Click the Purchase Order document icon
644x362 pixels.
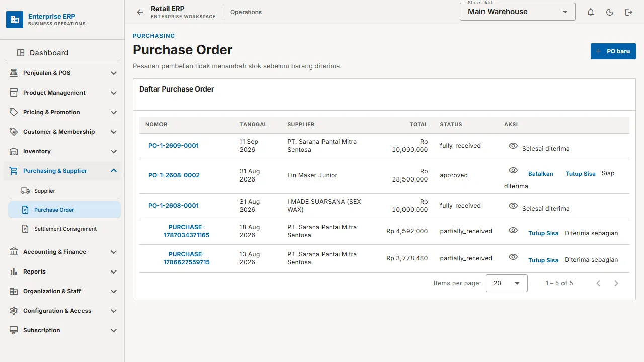[25, 210]
